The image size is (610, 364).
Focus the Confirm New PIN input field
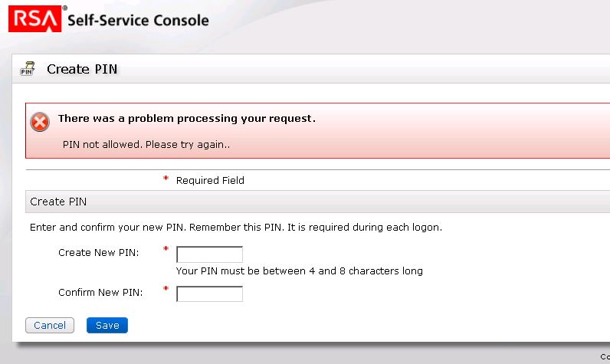point(209,294)
